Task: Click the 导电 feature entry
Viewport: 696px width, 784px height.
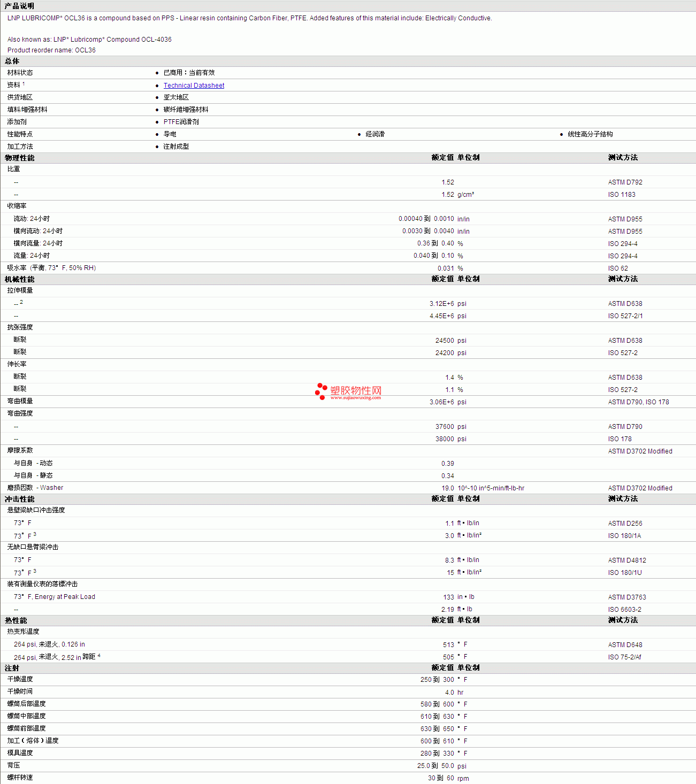Action: click(170, 134)
